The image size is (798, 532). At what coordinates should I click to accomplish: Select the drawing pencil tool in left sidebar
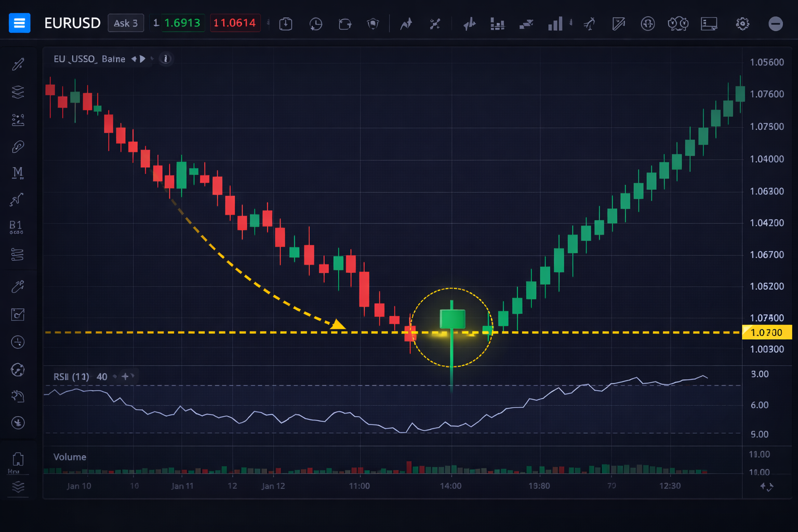18,63
